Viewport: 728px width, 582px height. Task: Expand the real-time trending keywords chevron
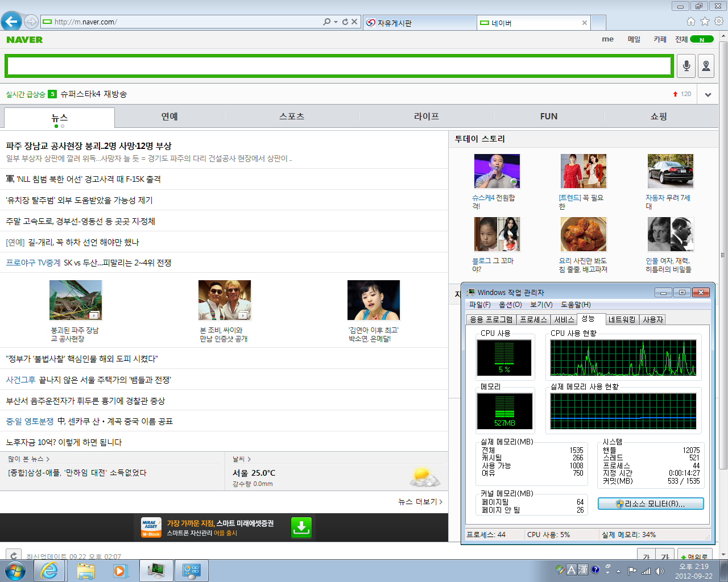tap(708, 94)
